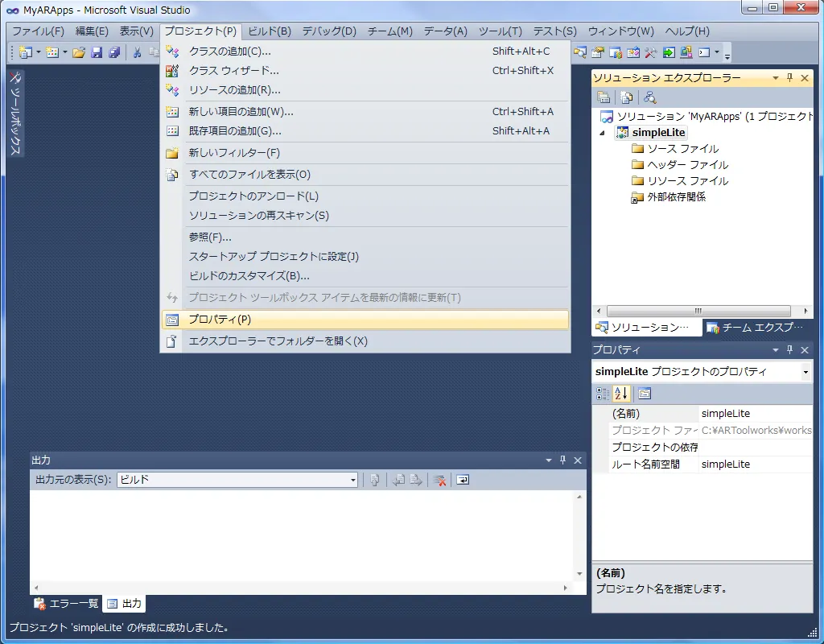Click the Save floppy disk icon
This screenshot has height=644, width=824.
point(97,52)
